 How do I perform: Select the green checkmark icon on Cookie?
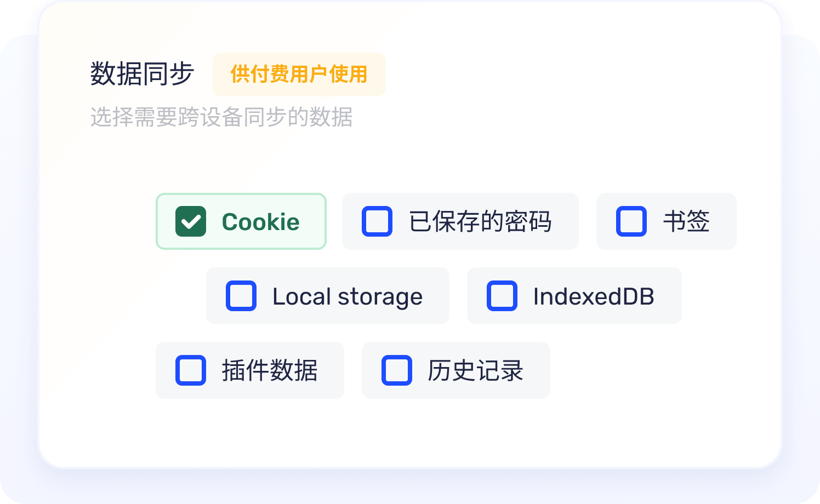(x=190, y=221)
